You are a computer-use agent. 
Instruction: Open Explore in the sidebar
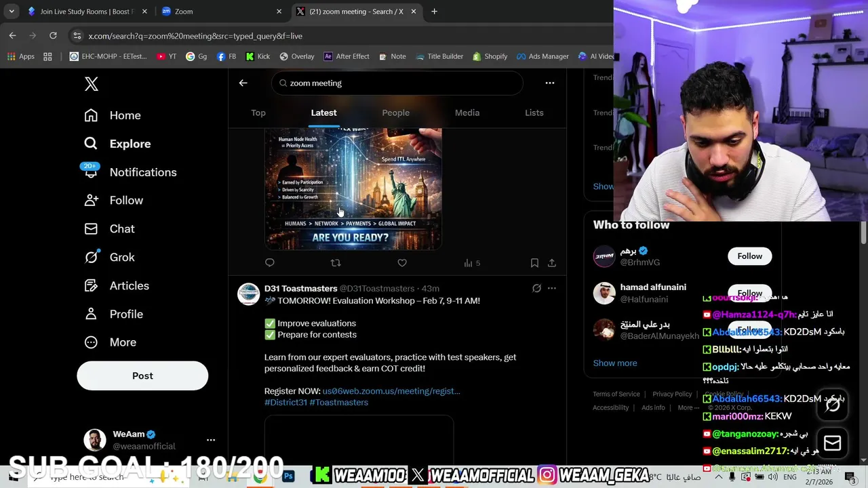[117, 144]
